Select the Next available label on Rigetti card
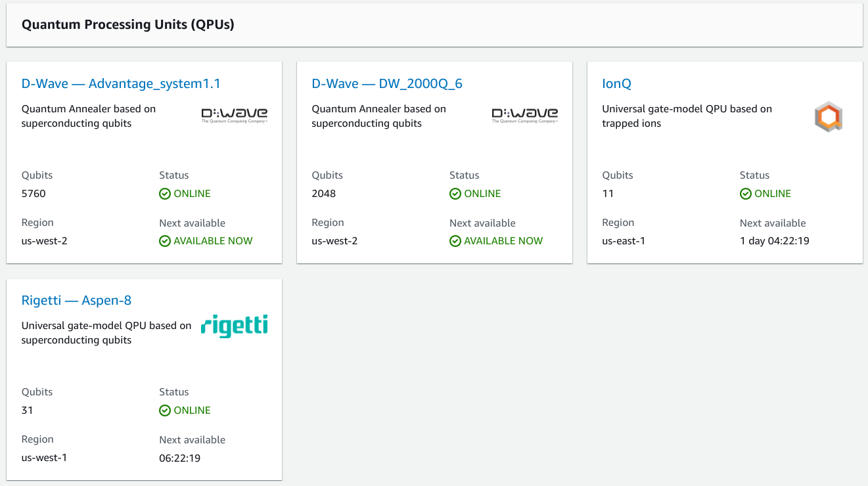The image size is (868, 486). pos(192,440)
